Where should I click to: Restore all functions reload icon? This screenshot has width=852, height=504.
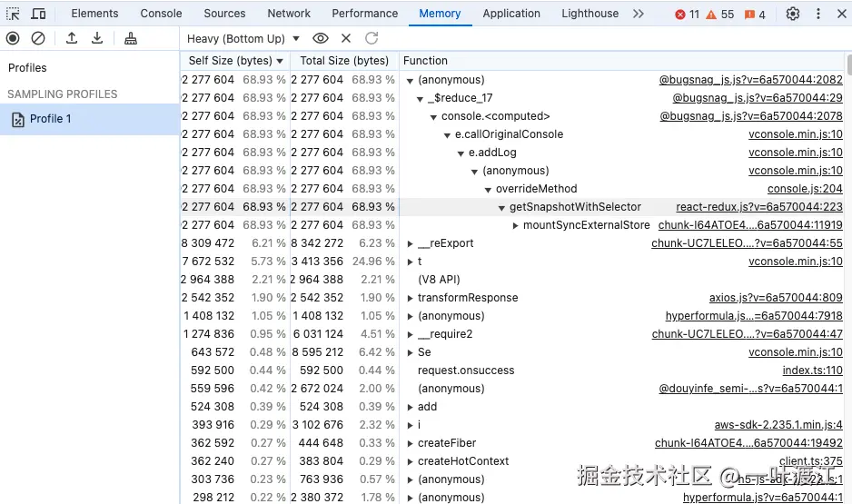click(x=372, y=38)
